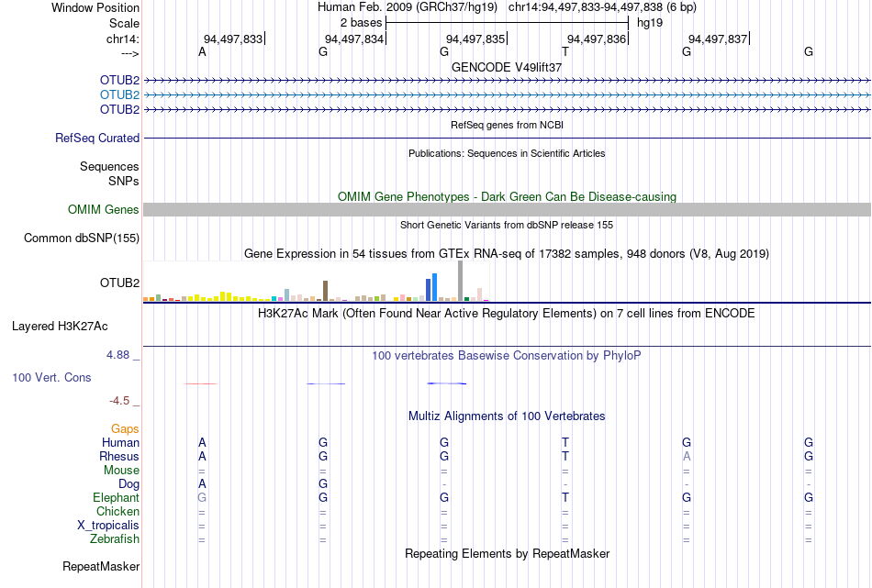Click the Dog alignment row label

(129, 484)
